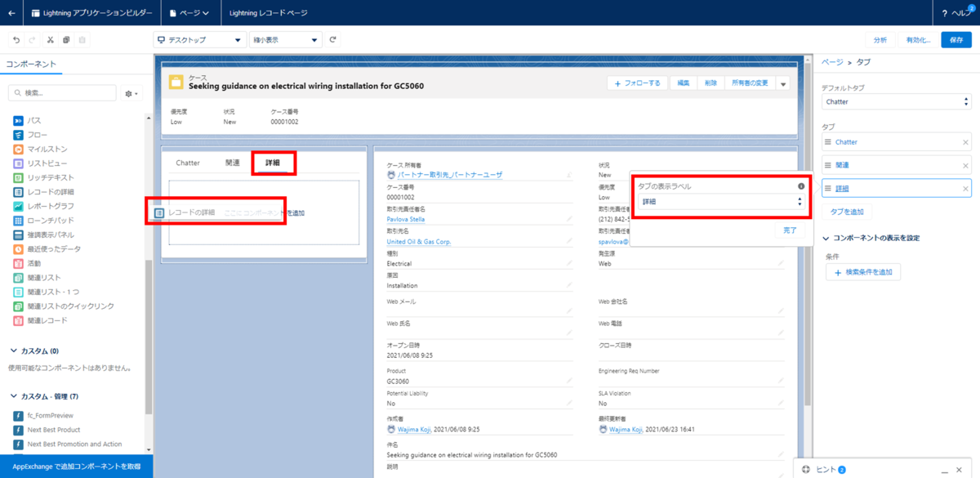Select the fc_FormPreview custom component icon

coord(18,415)
